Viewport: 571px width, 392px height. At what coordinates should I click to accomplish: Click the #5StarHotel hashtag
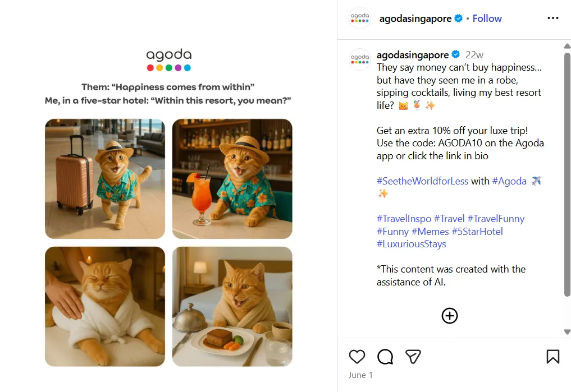point(478,231)
